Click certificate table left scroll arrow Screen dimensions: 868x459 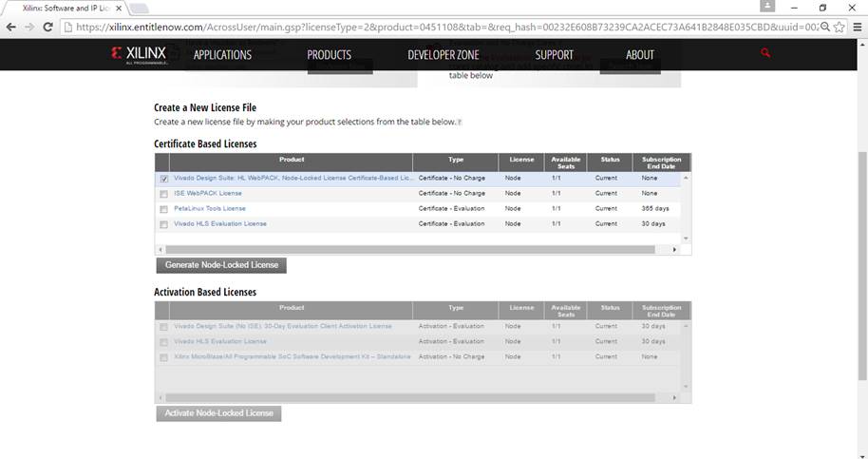[x=160, y=250]
